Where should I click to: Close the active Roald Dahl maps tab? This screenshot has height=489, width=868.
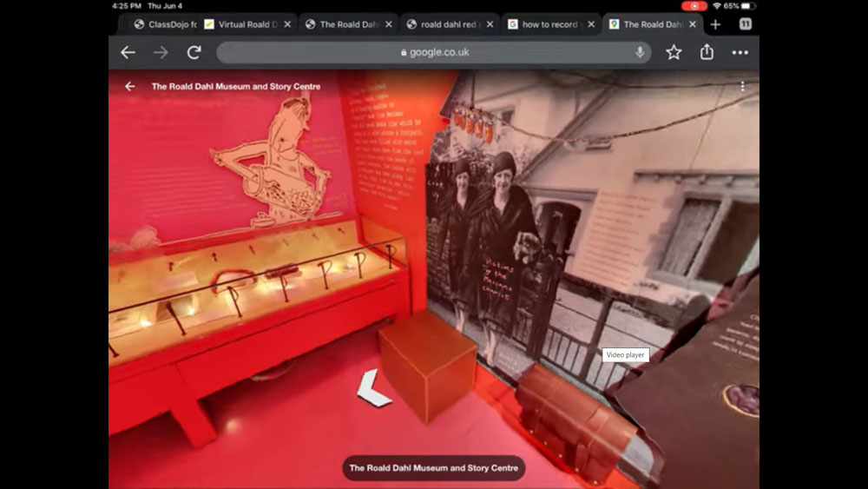click(x=693, y=24)
